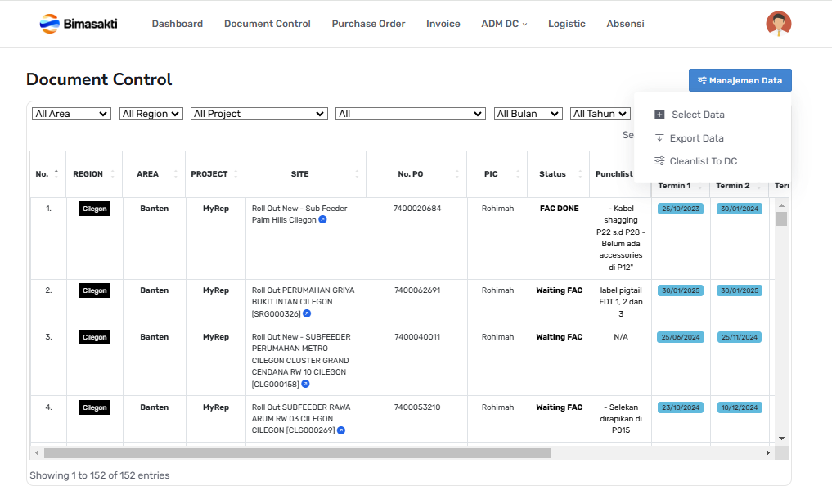Open link icon beside Palm Hills Cilegon site
Screen dimensions: 832x504
[322, 220]
